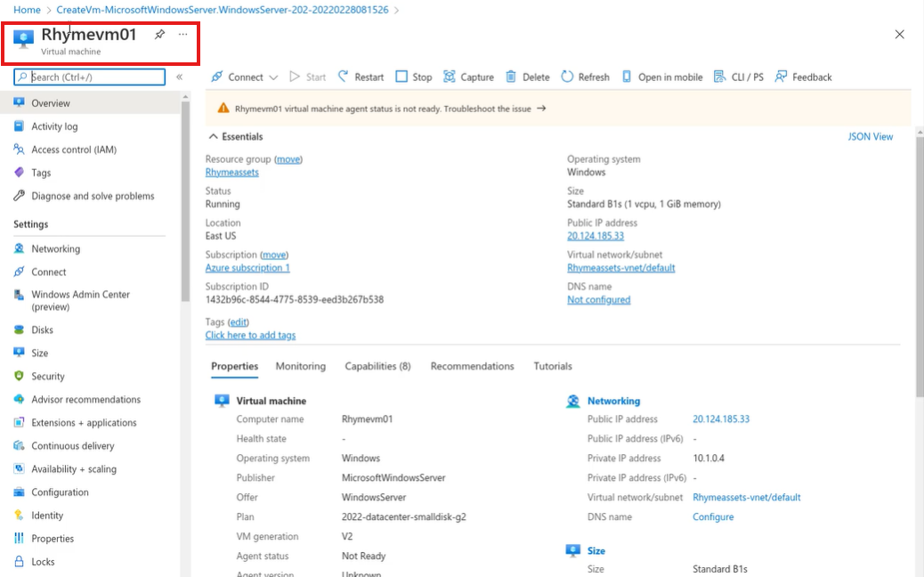Click Networking heading in Properties section
Screen dimensions: 924x577
point(613,401)
